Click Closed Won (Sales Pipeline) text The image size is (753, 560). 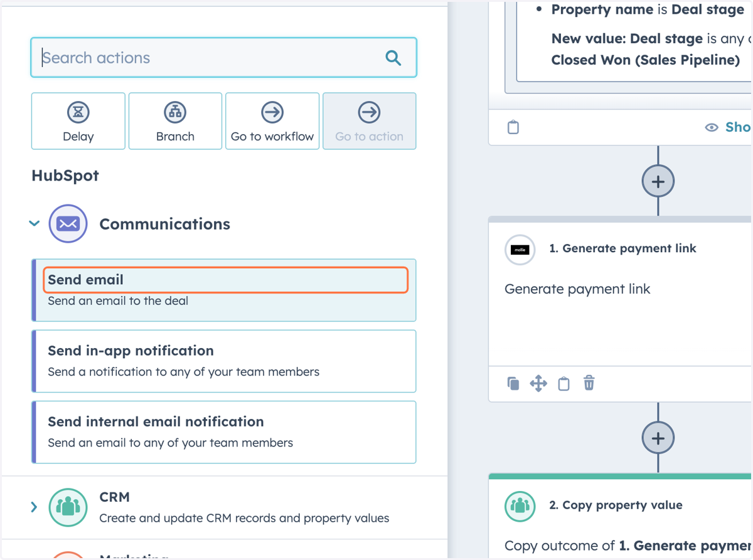(646, 60)
